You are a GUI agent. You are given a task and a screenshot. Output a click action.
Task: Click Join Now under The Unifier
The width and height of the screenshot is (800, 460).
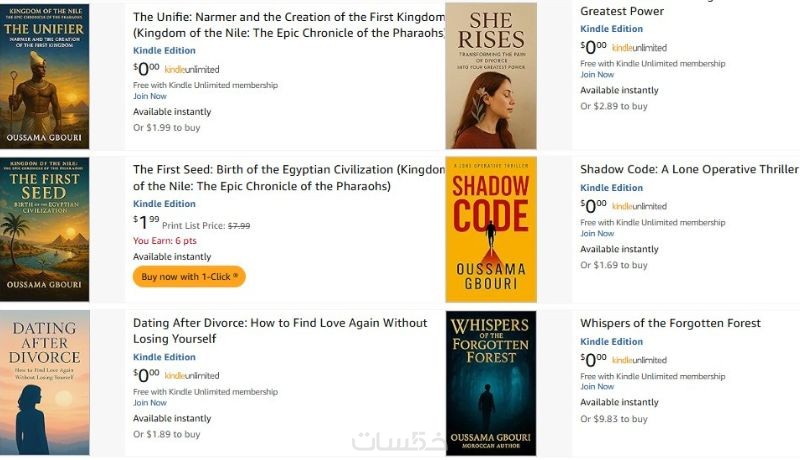[150, 97]
